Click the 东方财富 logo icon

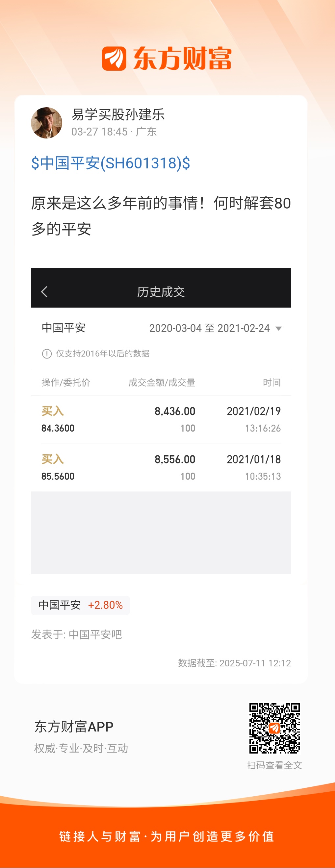point(114,59)
